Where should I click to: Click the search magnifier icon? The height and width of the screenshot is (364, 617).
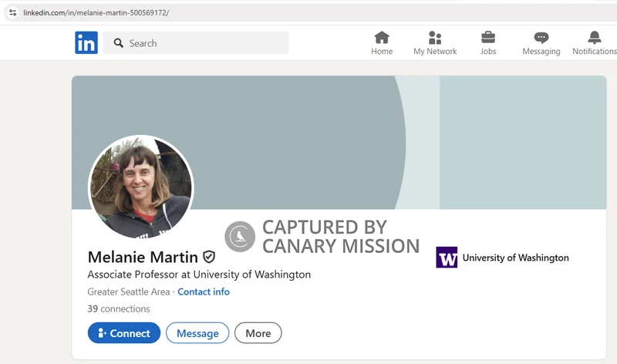[119, 43]
